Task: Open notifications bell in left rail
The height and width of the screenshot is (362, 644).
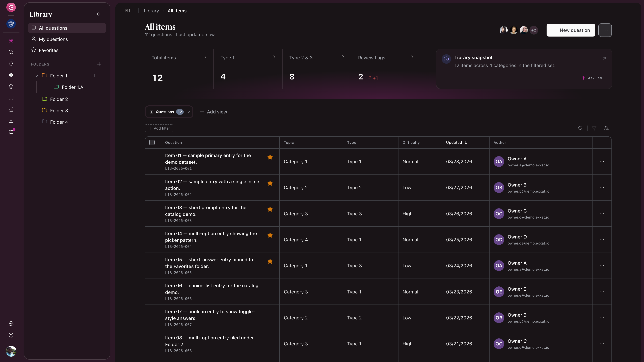Action: pyautogui.click(x=11, y=64)
